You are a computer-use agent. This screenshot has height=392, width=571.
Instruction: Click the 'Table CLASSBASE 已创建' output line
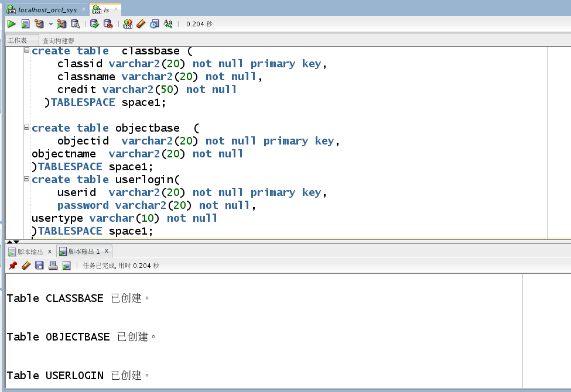[x=78, y=298]
